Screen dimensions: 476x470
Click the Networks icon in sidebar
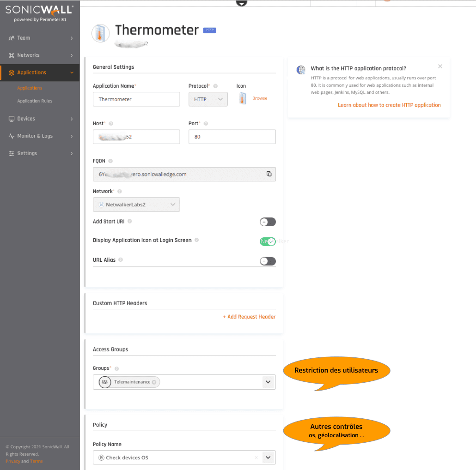pos(12,55)
